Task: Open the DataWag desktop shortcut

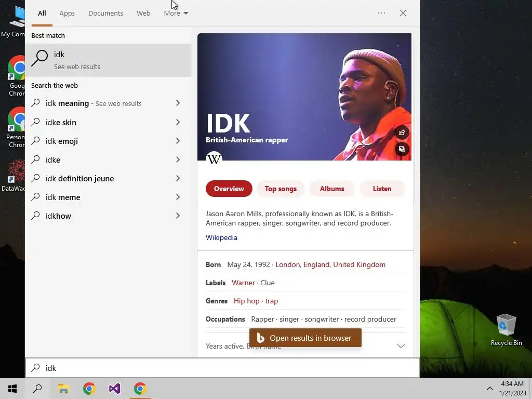Action: [13, 176]
